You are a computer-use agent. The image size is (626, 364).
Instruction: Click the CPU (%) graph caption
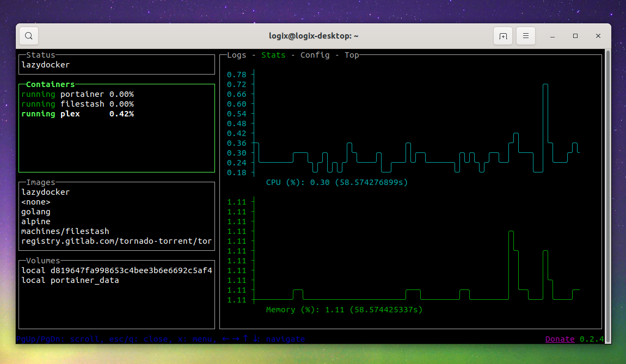[x=337, y=182]
